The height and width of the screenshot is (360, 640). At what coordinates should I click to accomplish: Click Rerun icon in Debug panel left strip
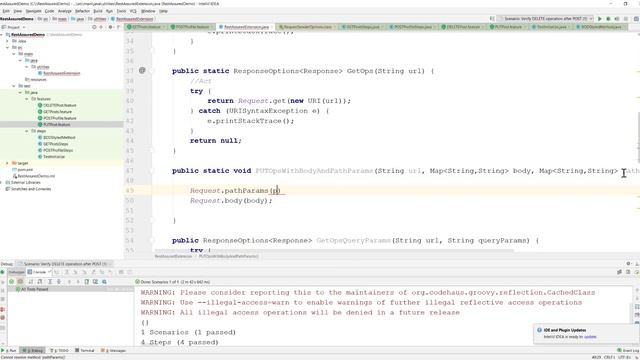(2, 272)
